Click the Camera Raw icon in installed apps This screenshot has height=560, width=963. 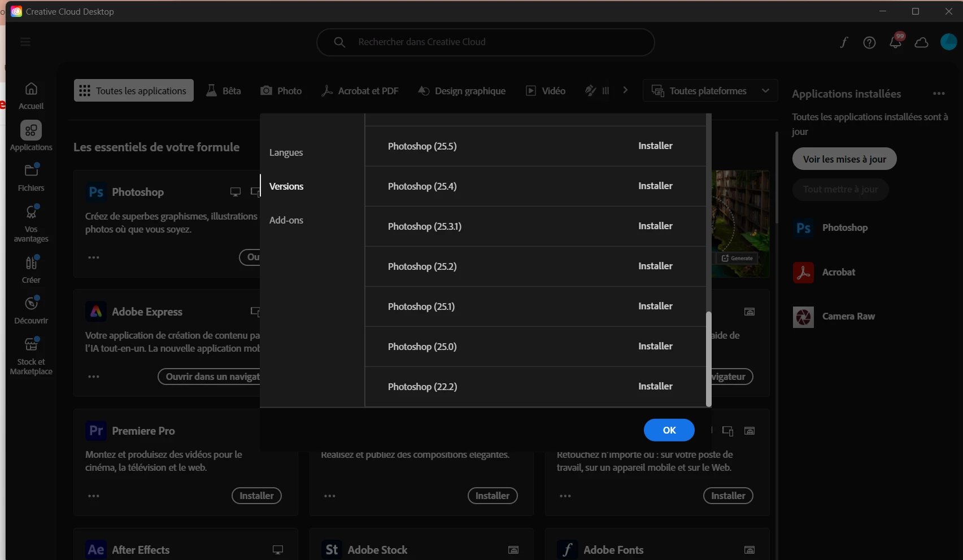803,317
